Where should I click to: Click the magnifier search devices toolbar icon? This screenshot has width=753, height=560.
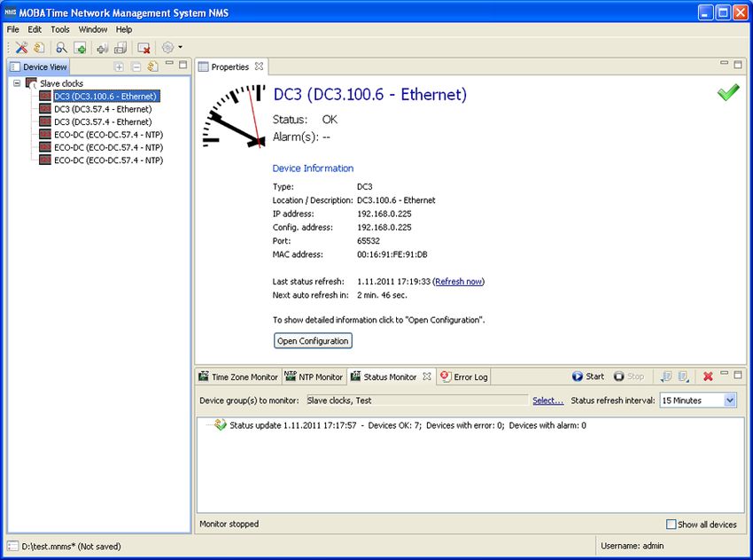[61, 48]
